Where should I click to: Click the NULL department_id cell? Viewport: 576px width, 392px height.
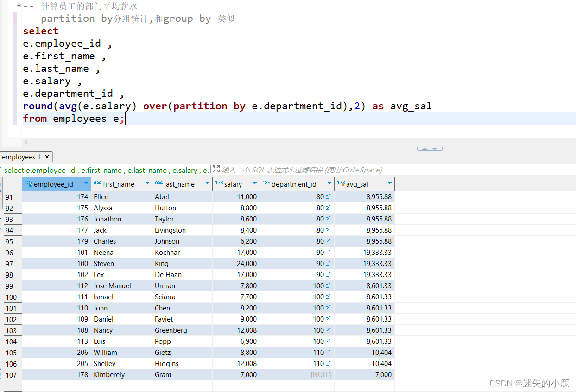coord(297,374)
